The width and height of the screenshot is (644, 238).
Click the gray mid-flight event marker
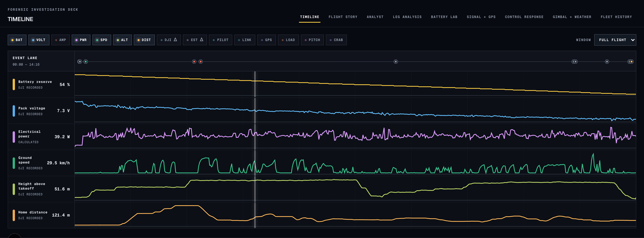pos(396,62)
